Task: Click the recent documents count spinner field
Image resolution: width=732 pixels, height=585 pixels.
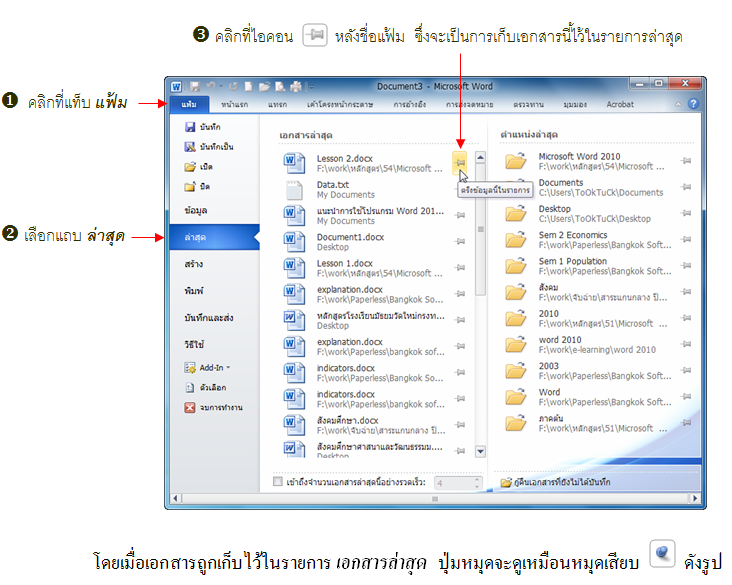Action: pos(458,483)
